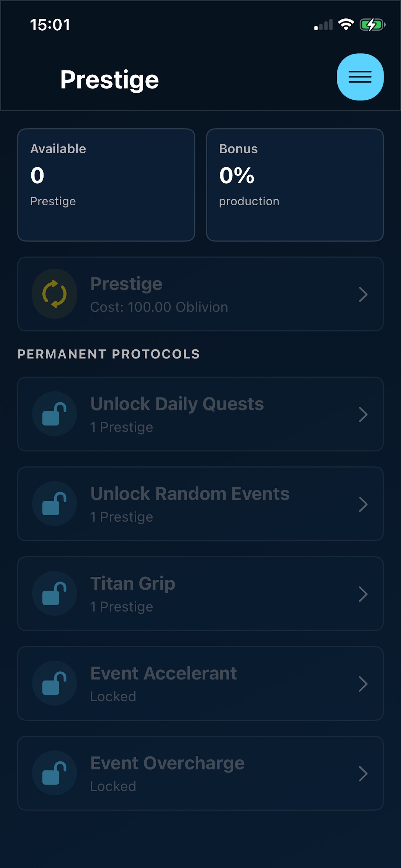Select the Titan Grip protocol title

click(x=133, y=584)
